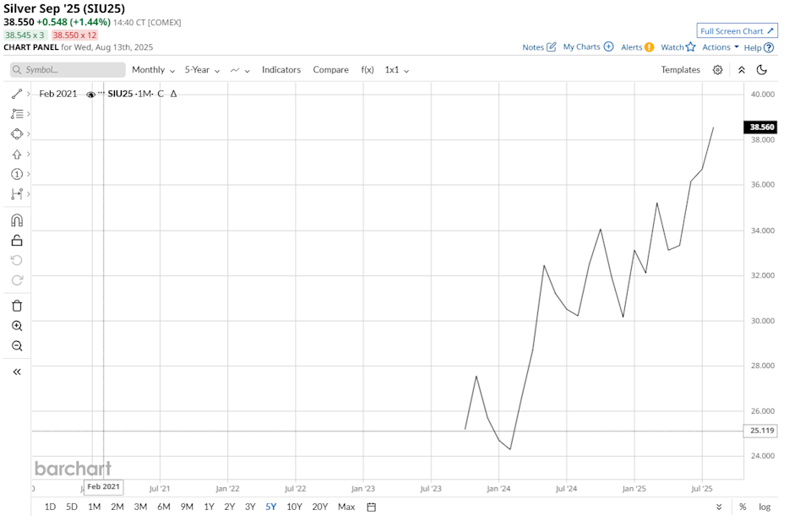Toggle dark mode with the moon icon
This screenshot has height=532, width=811.
(761, 70)
